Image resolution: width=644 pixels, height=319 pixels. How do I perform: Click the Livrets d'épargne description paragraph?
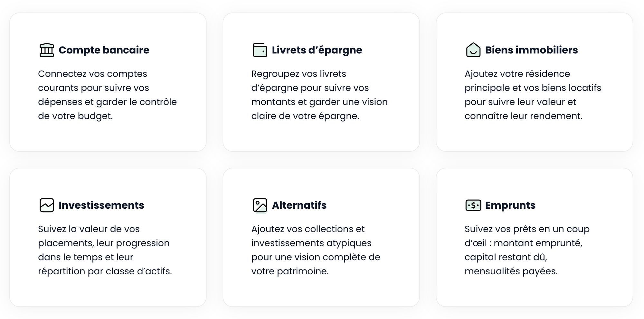point(319,95)
